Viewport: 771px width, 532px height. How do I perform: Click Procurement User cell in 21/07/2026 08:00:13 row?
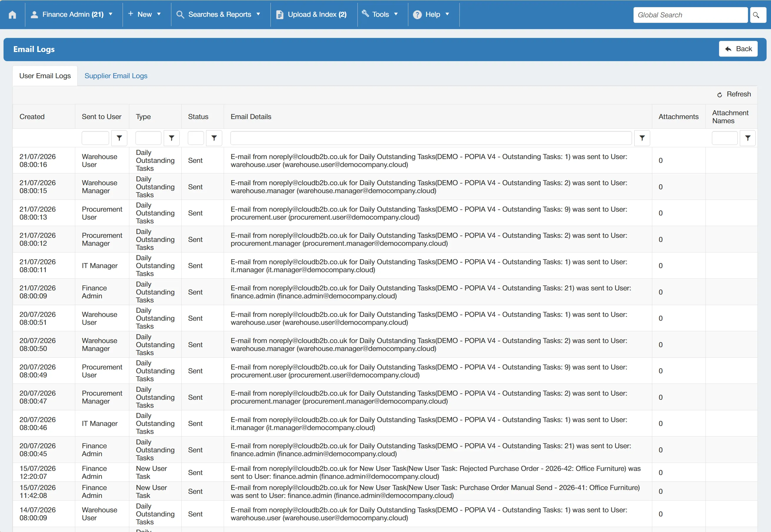102,213
